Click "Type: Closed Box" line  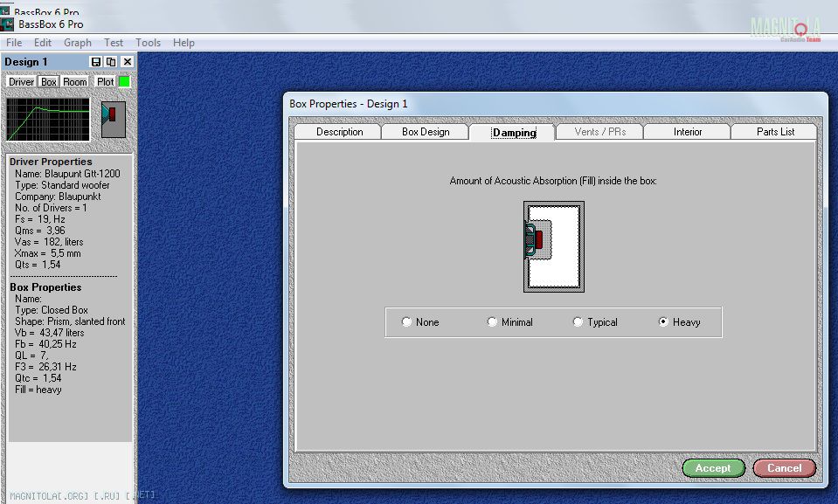tap(52, 310)
